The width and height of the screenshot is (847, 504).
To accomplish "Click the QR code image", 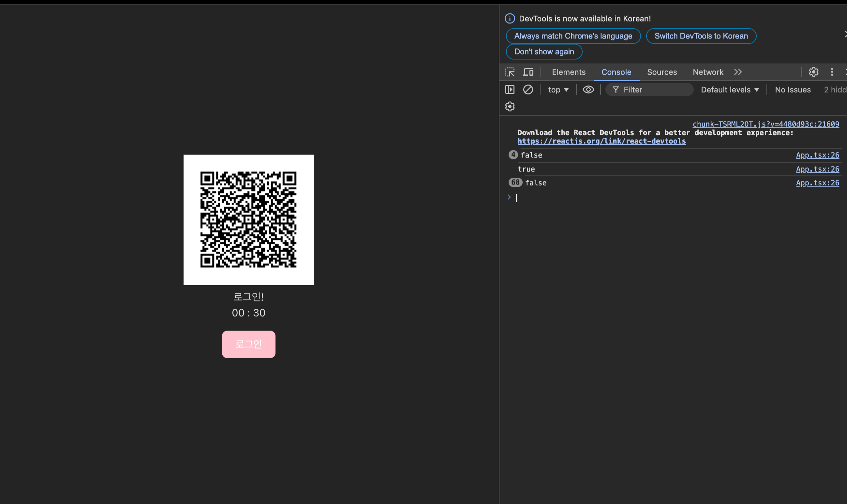I will [249, 220].
